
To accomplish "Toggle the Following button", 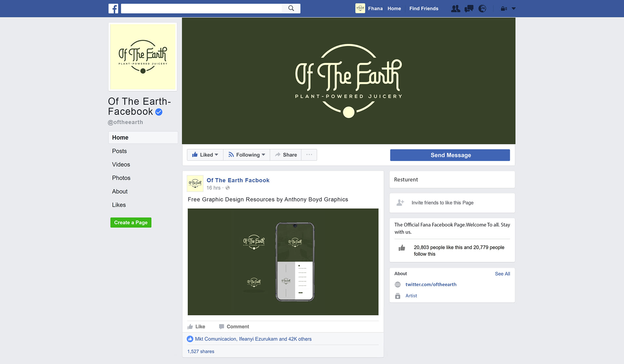I will click(x=247, y=155).
